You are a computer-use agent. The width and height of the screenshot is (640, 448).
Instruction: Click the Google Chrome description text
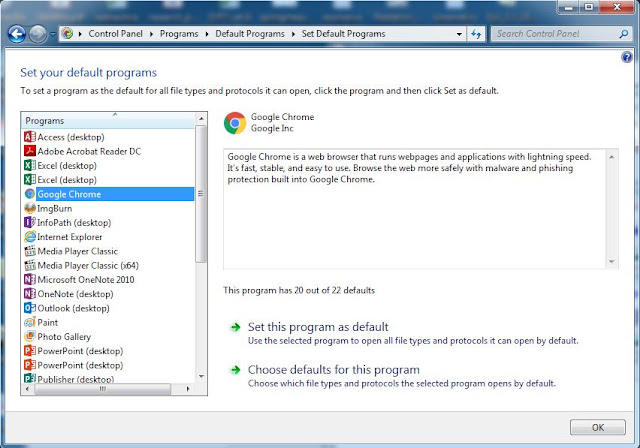pyautogui.click(x=409, y=168)
